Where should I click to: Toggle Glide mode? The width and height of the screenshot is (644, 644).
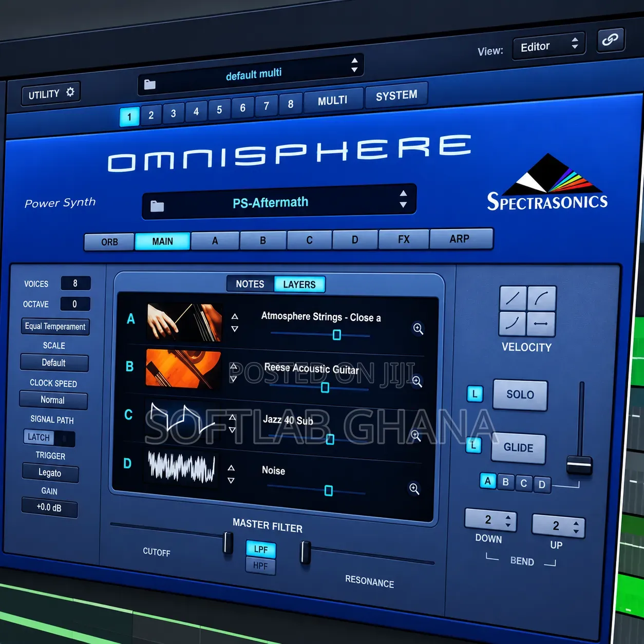[x=518, y=448]
